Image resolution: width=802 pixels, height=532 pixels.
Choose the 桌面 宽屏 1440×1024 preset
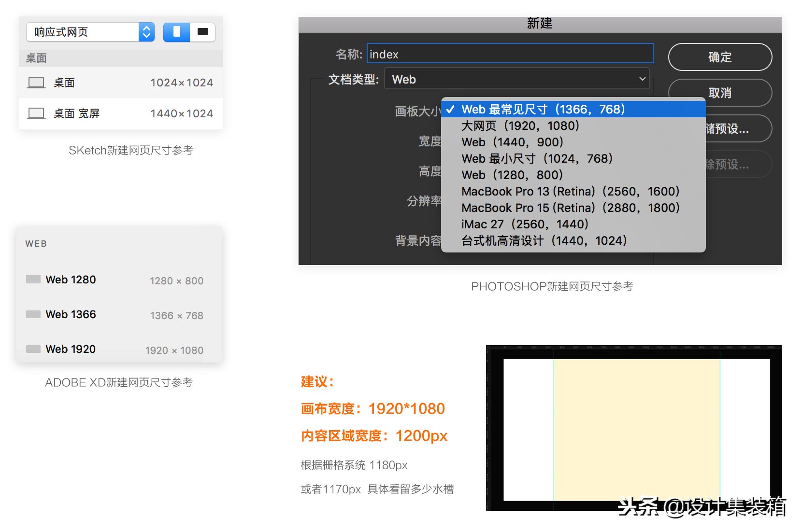point(121,113)
